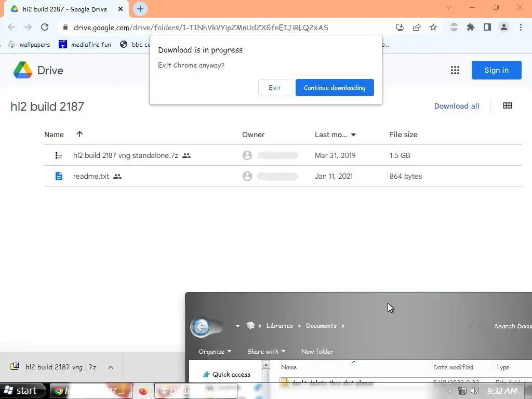Click the Owner column header
This screenshot has width=532, height=399.
253,135
